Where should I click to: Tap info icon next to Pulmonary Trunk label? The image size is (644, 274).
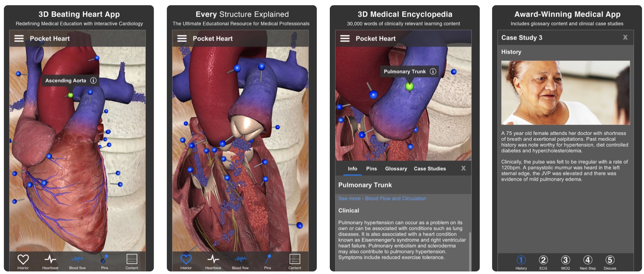[x=433, y=72]
